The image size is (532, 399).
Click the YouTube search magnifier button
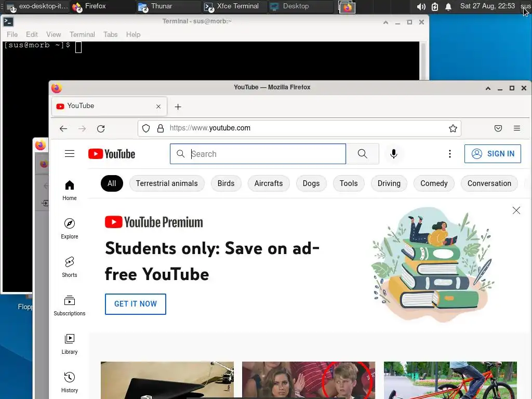pos(362,154)
